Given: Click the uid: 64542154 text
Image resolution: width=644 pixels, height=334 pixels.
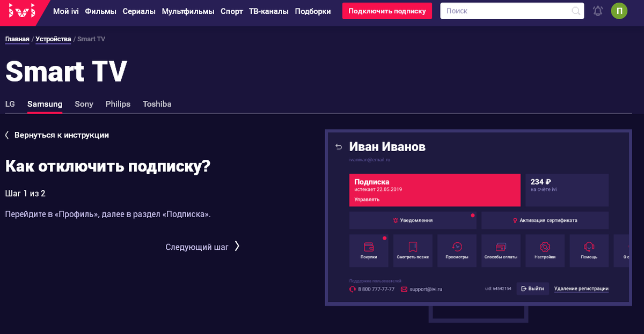Looking at the screenshot, I should point(498,289).
